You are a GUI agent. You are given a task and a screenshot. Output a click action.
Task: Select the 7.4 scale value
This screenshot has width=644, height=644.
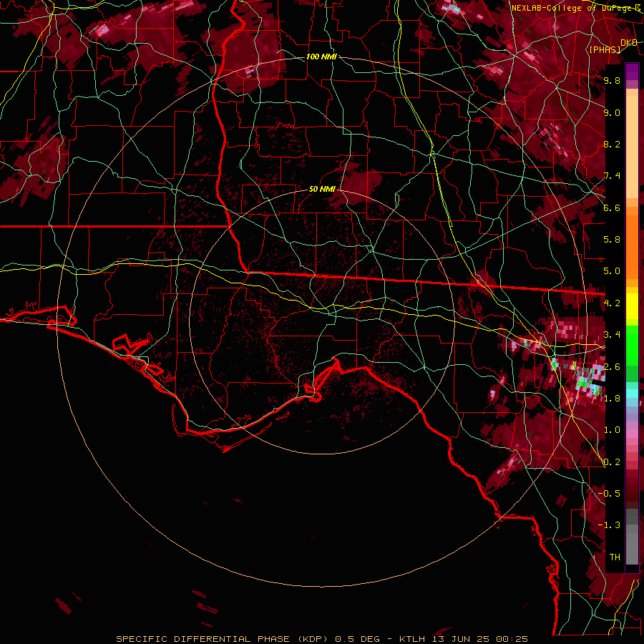pyautogui.click(x=612, y=176)
